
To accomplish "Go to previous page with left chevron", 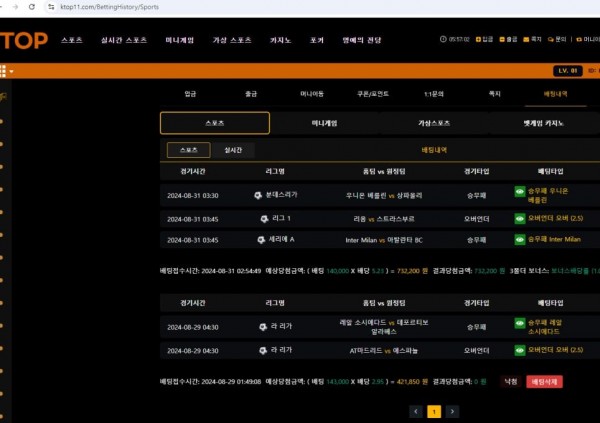I will coord(416,411).
